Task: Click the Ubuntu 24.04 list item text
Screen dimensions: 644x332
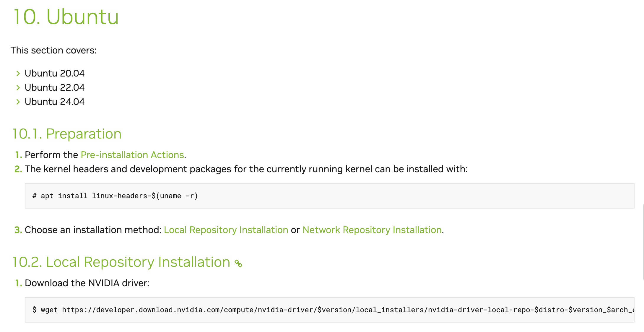Action: click(55, 102)
